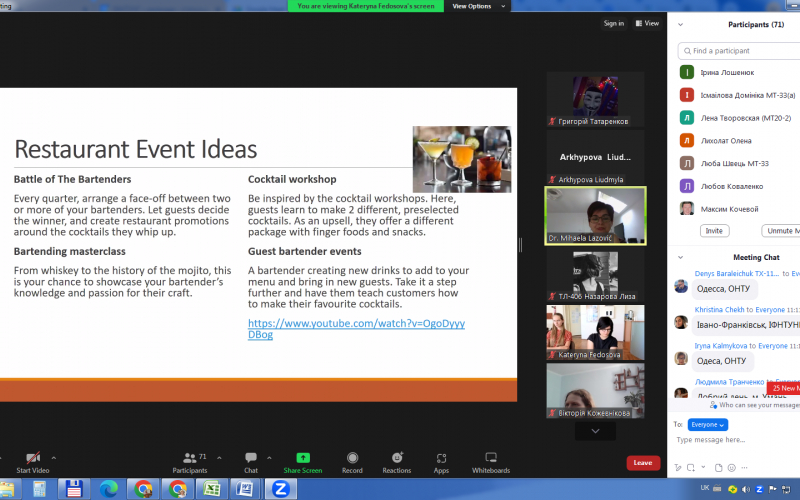
Task: Select Arkhypova Liudmyla video tile
Action: (595, 158)
